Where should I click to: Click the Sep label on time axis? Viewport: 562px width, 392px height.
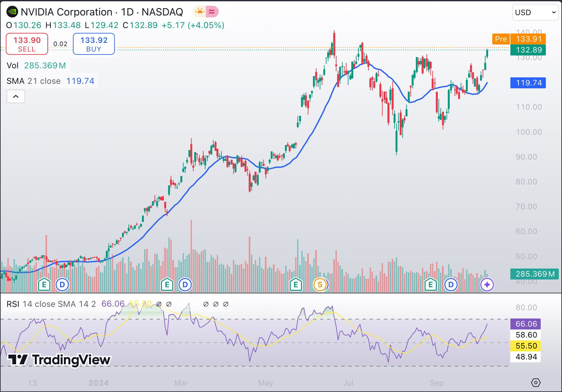[437, 383]
